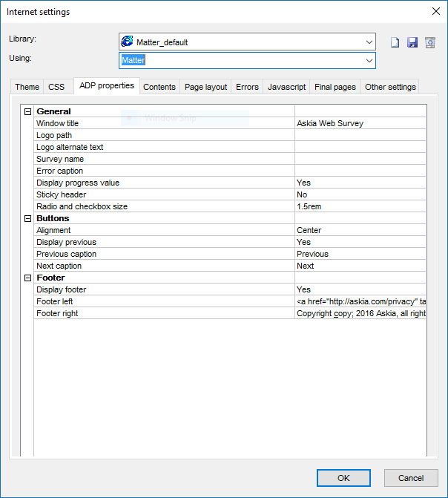Switch to the Theme tab
Image resolution: width=448 pixels, height=498 pixels.
pyautogui.click(x=27, y=87)
